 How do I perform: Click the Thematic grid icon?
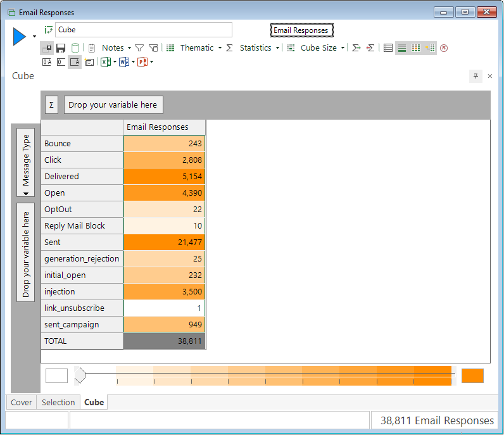pyautogui.click(x=170, y=48)
